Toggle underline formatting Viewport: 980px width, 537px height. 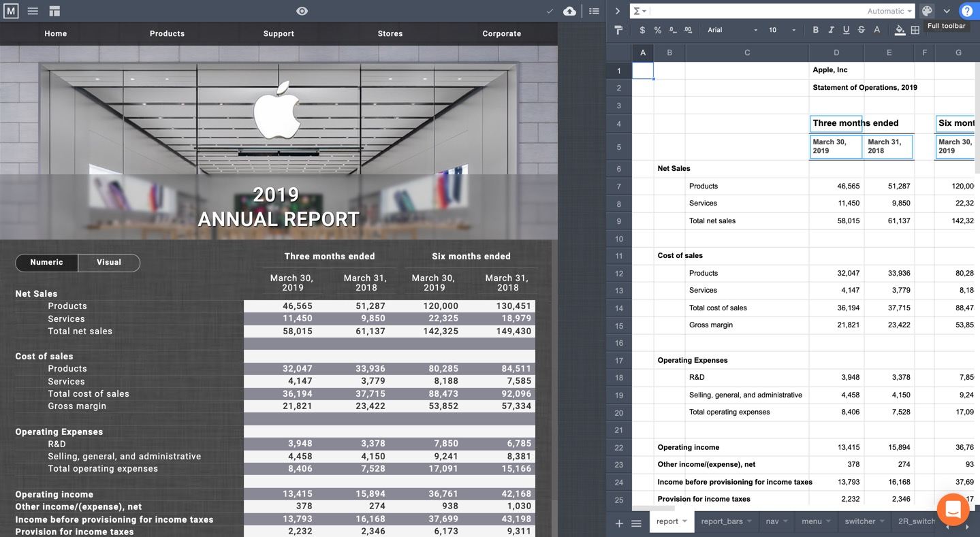846,30
